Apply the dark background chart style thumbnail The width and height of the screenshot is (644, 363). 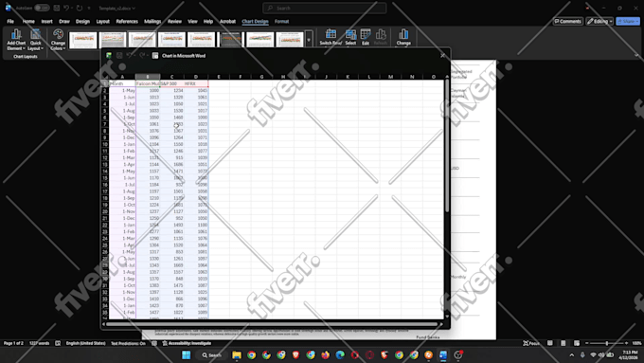(231, 40)
